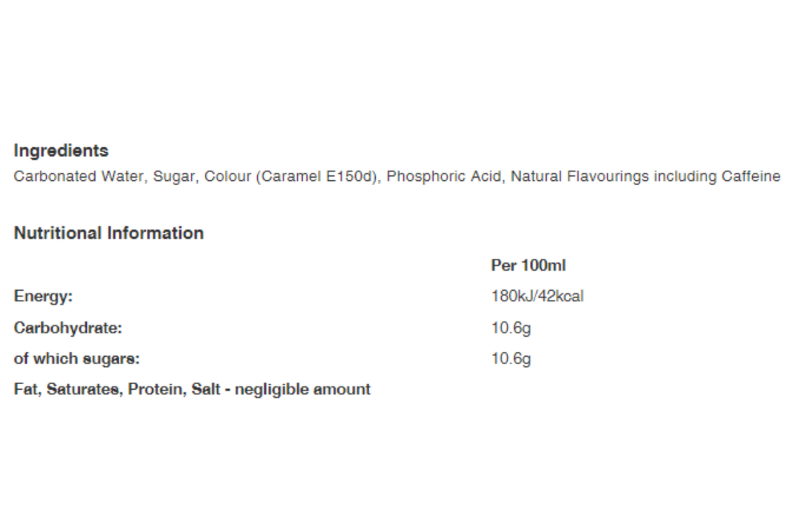Click 'Salt' in the negligible amount line
Screen dimensions: 799x532
pos(205,390)
